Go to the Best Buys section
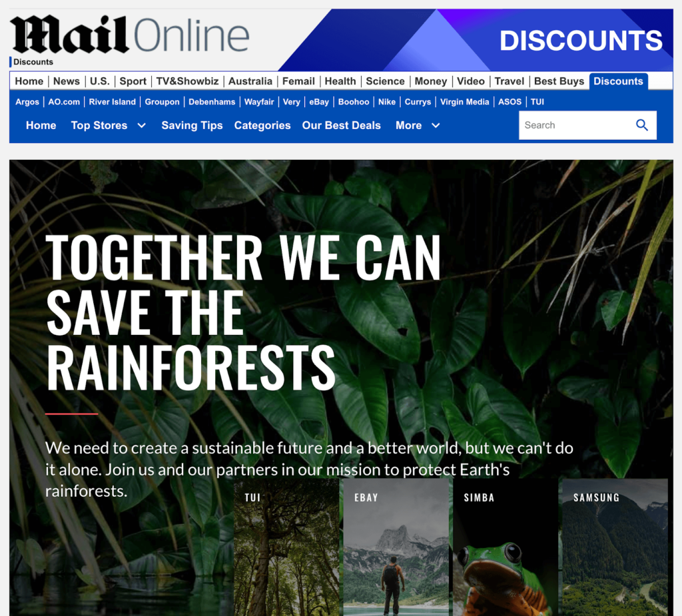Image resolution: width=682 pixels, height=616 pixels. (x=559, y=81)
